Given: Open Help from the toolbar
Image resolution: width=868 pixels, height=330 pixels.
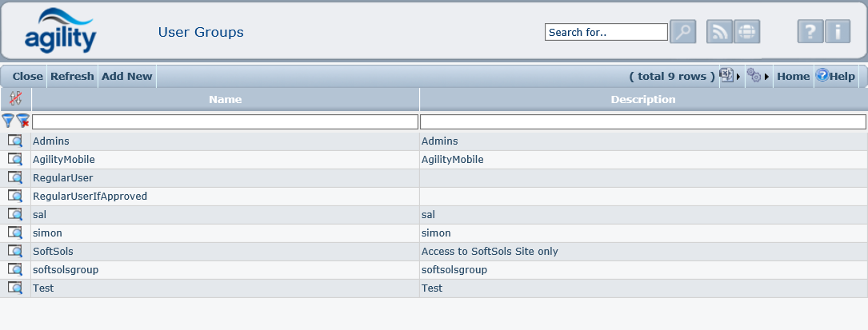Looking at the screenshot, I should (x=835, y=77).
